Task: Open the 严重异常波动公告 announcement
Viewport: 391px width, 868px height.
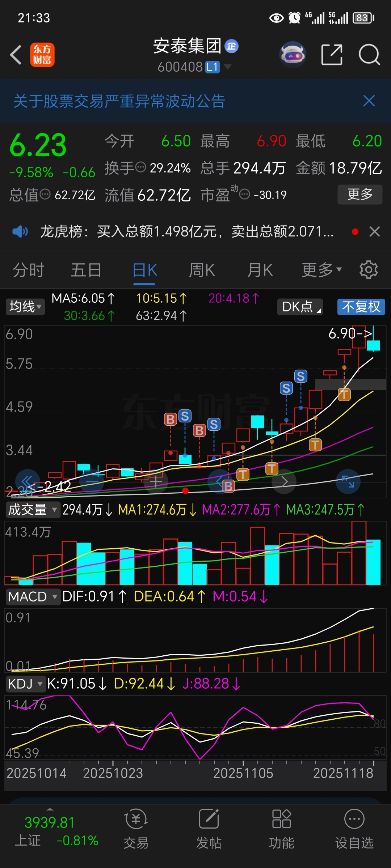Action: coord(119,101)
